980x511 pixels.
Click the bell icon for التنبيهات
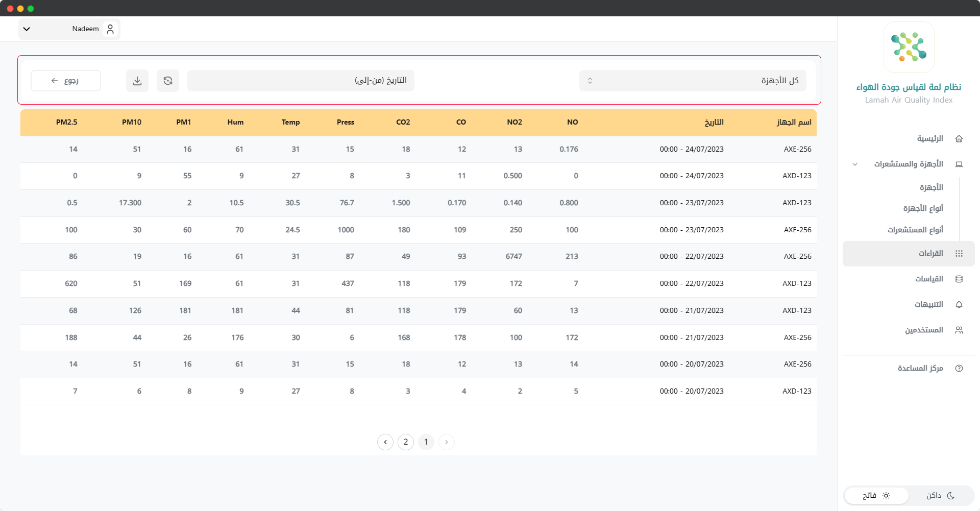click(x=959, y=305)
